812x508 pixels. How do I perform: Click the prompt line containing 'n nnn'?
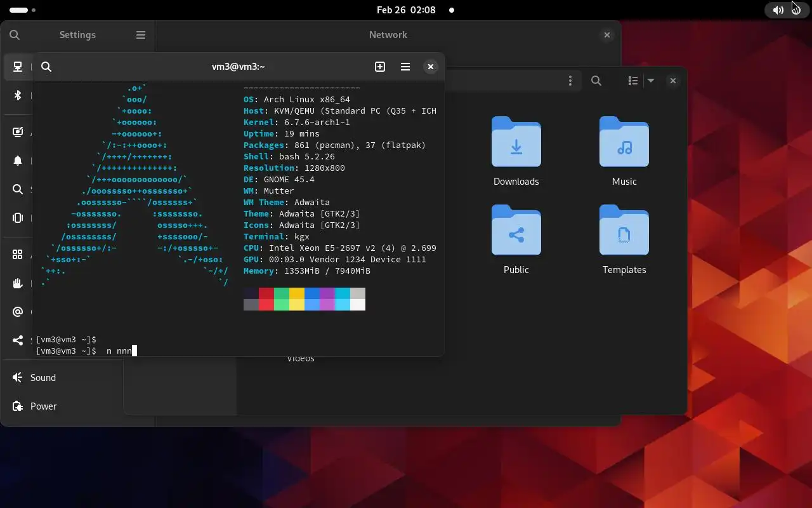[86, 351]
